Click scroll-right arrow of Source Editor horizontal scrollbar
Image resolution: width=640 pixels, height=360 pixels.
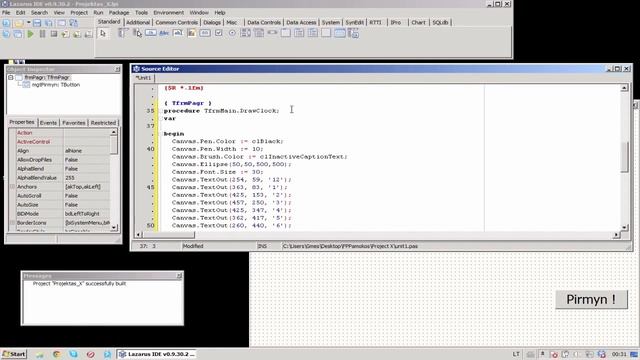pyautogui.click(x=616, y=235)
